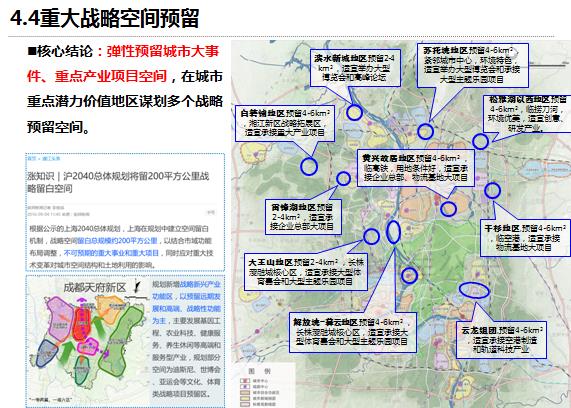Click the north arrow on 成都天府新区 map

click(x=137, y=287)
